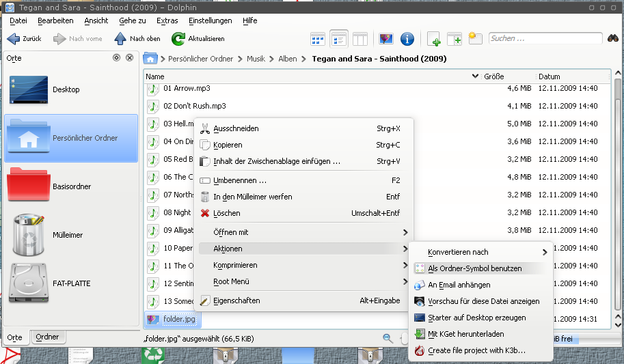The width and height of the screenshot is (624, 364).
Task: Open the Datei menu
Action: click(x=18, y=20)
